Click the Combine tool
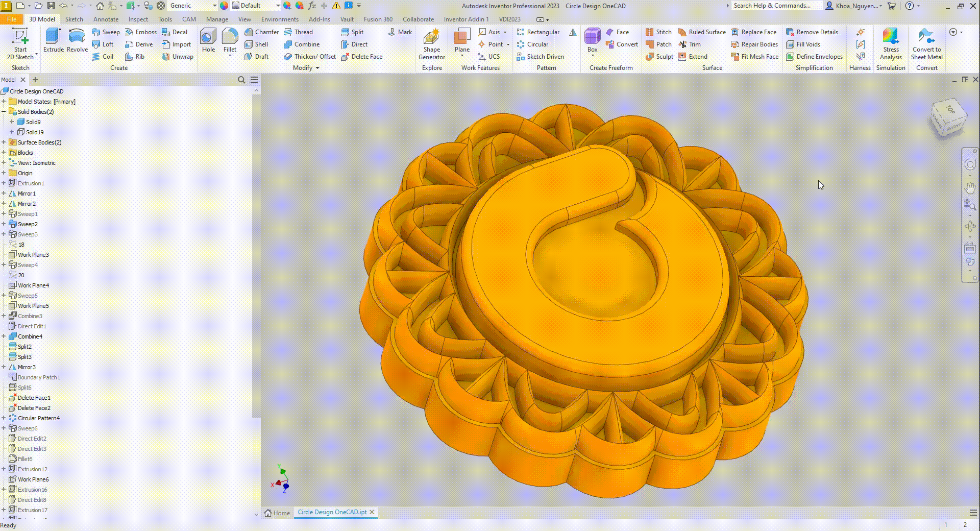Image resolution: width=980 pixels, height=531 pixels. [x=302, y=44]
